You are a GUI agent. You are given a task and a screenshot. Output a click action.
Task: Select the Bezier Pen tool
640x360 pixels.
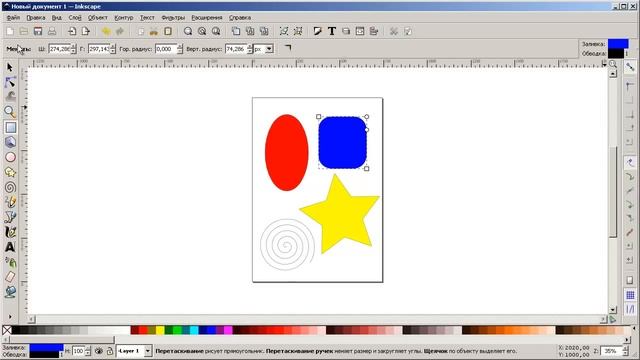coord(10,217)
